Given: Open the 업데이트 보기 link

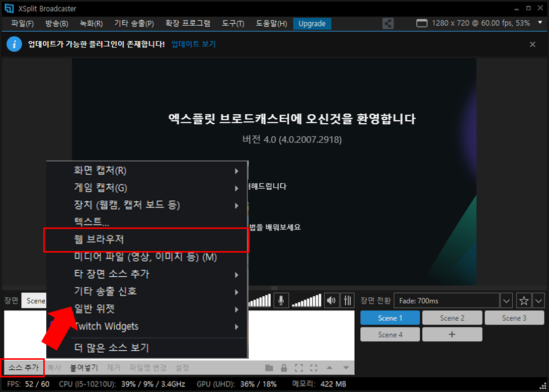Looking at the screenshot, I should pyautogui.click(x=193, y=44).
